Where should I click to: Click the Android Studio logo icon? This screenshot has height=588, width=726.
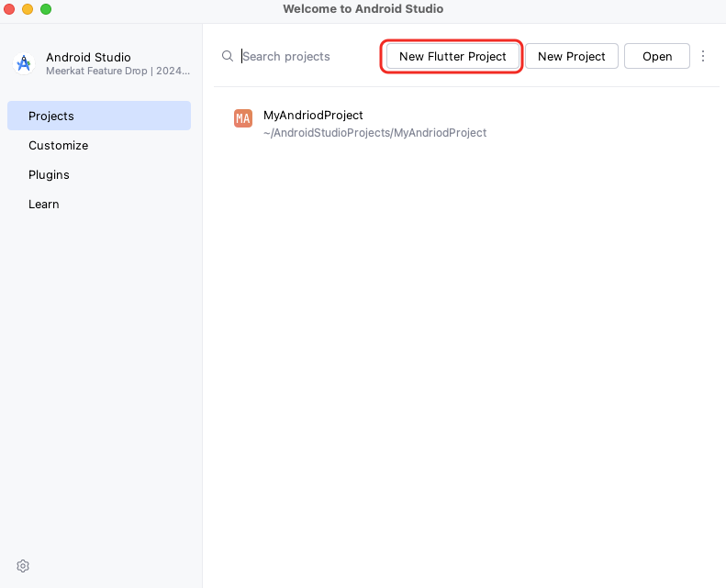pyautogui.click(x=24, y=63)
